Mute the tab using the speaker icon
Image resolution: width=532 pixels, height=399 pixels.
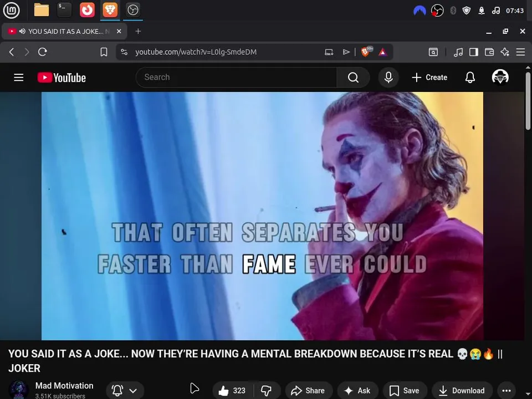tap(22, 31)
